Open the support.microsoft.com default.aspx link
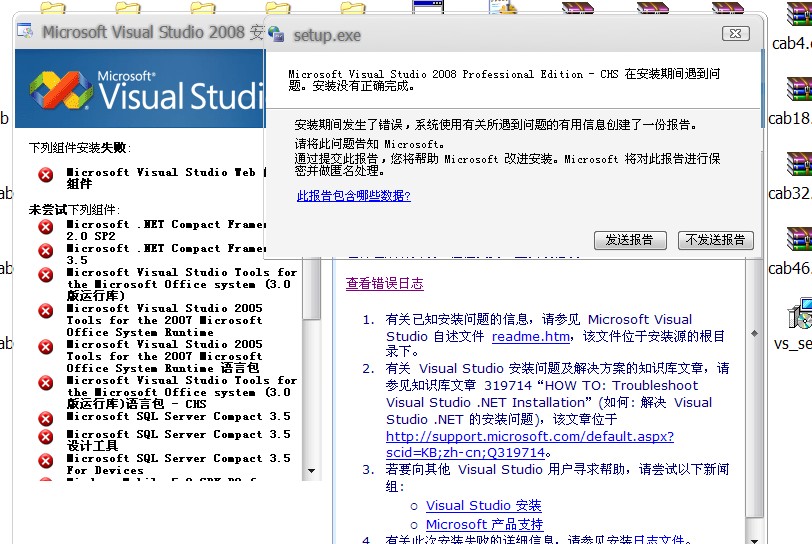812x544 pixels. point(530,445)
